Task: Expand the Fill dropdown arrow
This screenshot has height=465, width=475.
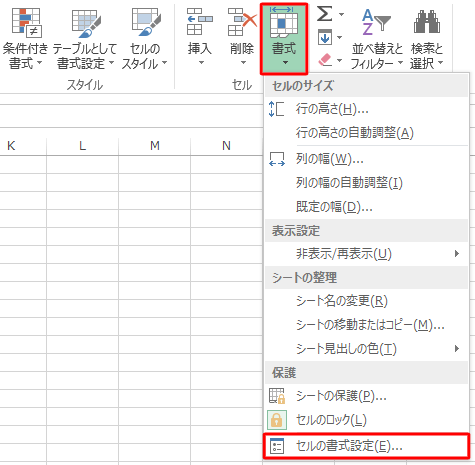Action: [x=339, y=37]
